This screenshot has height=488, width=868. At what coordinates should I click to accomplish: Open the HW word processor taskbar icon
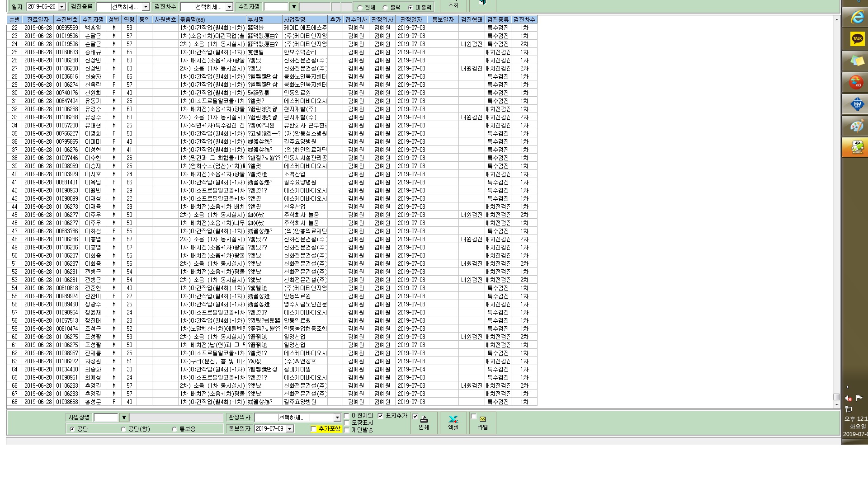tap(857, 104)
